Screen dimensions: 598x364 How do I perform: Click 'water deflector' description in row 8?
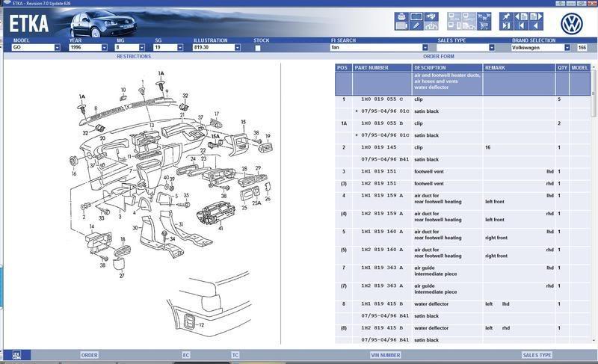pyautogui.click(x=431, y=303)
